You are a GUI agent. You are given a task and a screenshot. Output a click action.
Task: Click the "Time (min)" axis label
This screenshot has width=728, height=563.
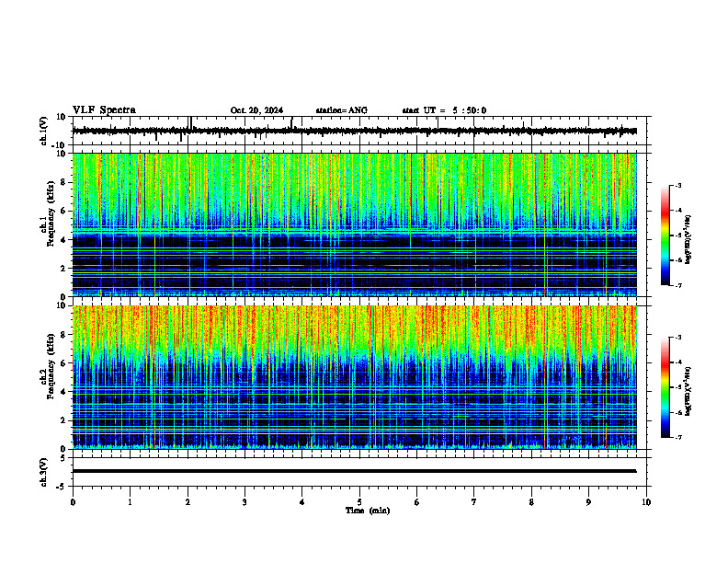(x=368, y=511)
